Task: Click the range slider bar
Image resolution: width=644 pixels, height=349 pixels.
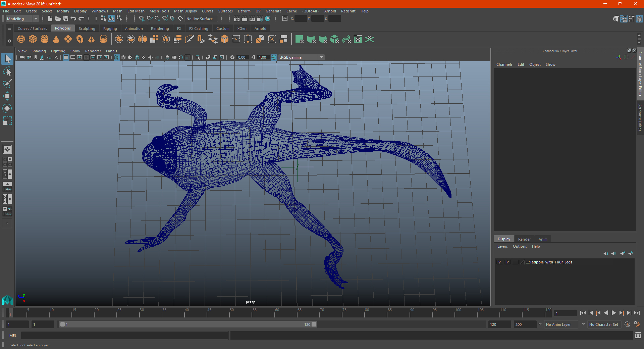Action: pos(188,325)
